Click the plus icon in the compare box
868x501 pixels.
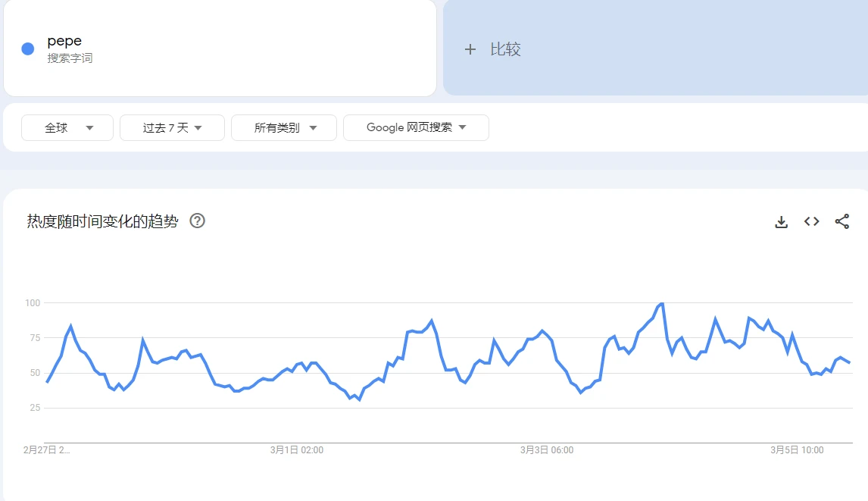470,49
